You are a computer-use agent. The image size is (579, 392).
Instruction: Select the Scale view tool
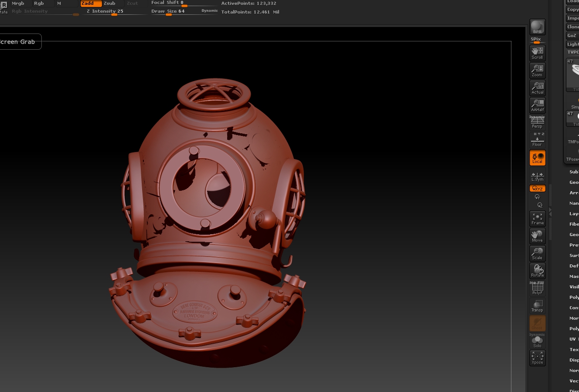click(x=537, y=253)
